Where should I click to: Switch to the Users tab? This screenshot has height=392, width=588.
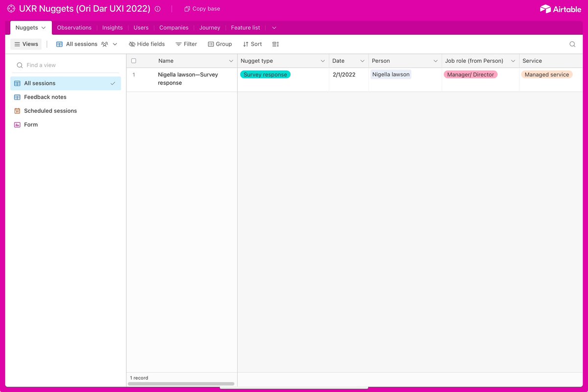tap(141, 28)
